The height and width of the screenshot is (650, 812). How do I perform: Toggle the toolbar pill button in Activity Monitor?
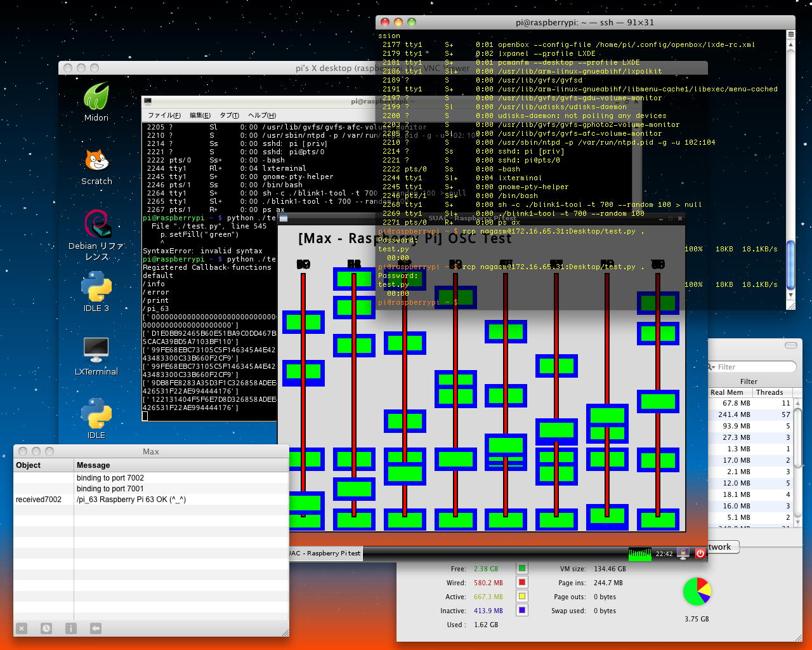click(790, 345)
